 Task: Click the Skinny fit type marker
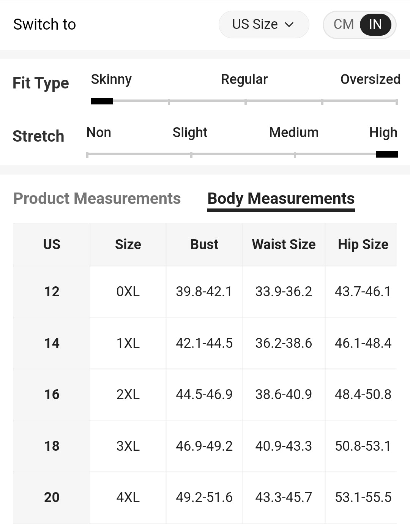pyautogui.click(x=102, y=101)
